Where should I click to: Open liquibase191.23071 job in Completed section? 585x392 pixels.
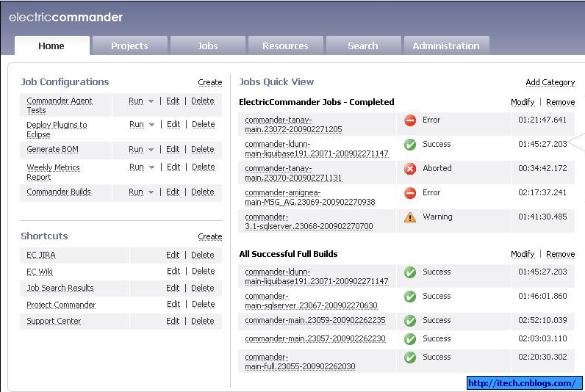coord(316,149)
